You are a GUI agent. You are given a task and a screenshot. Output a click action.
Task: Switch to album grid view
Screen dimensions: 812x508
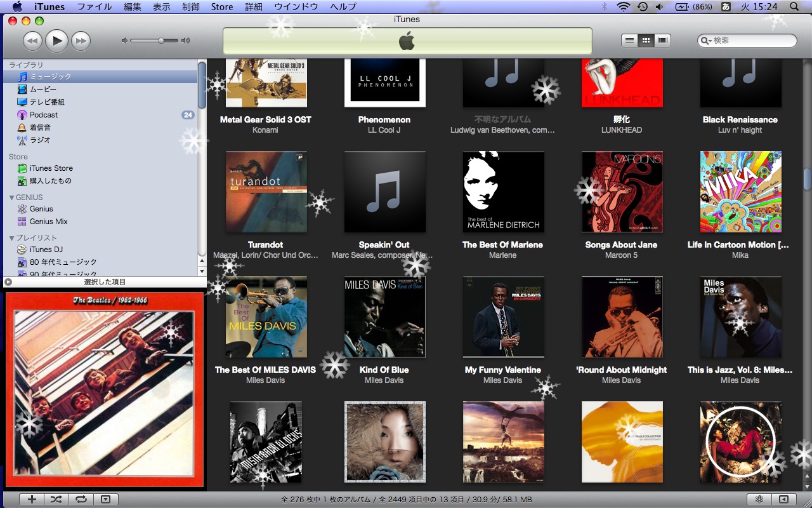tap(646, 41)
